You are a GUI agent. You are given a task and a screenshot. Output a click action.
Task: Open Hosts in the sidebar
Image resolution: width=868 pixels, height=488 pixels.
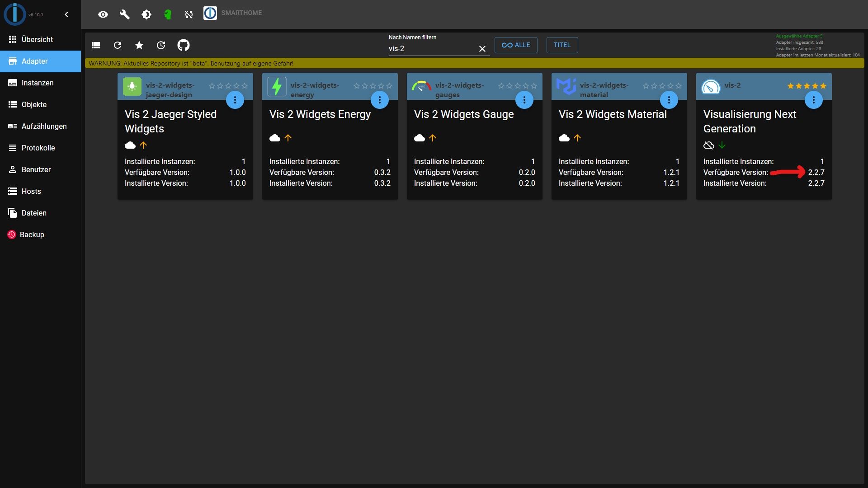click(x=41, y=191)
